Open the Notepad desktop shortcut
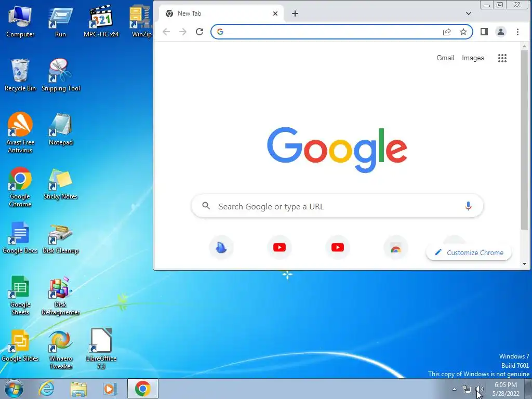 [61, 129]
